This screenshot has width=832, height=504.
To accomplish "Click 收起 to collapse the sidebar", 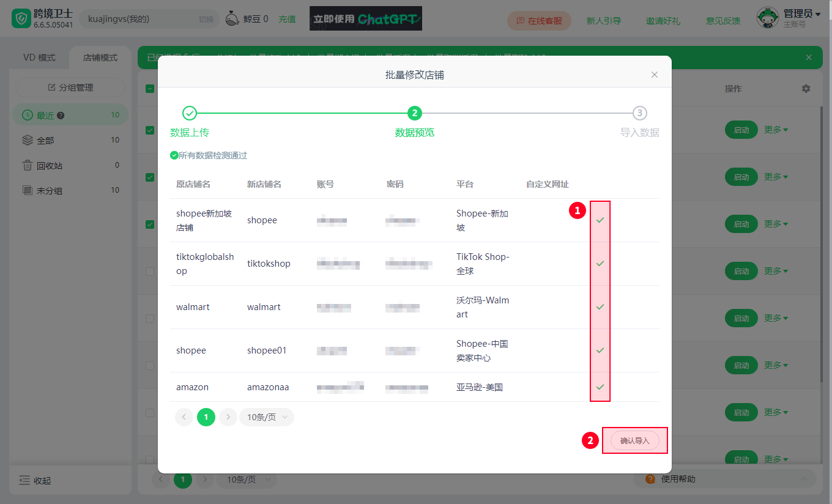I will 35,480.
